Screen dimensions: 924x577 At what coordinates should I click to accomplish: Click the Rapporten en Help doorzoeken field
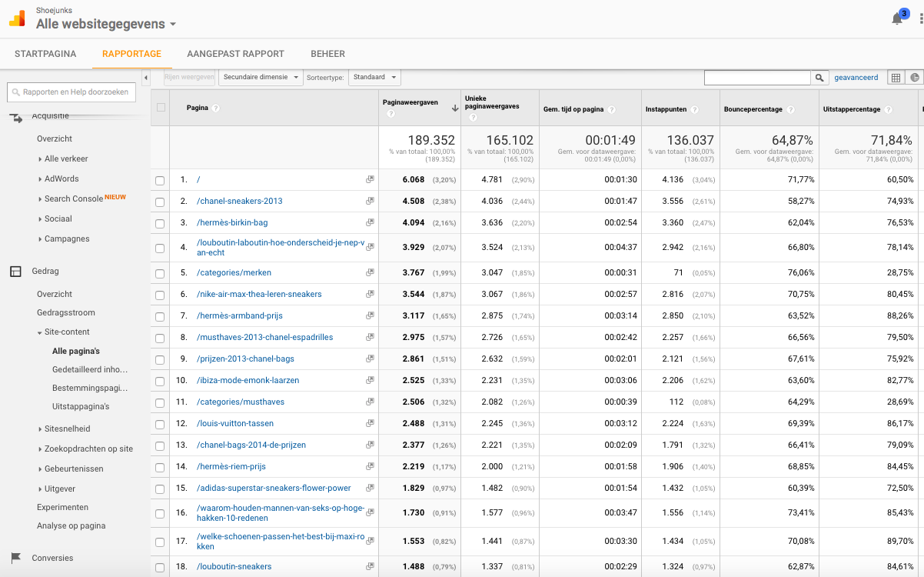click(x=71, y=92)
